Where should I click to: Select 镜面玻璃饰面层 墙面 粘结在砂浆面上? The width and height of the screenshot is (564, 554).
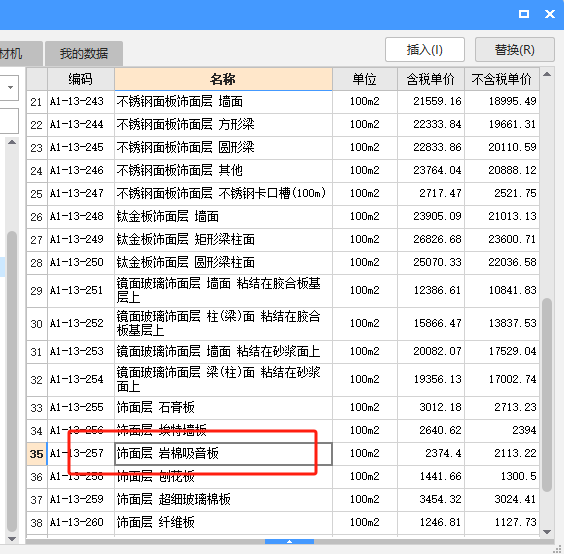pos(223,352)
